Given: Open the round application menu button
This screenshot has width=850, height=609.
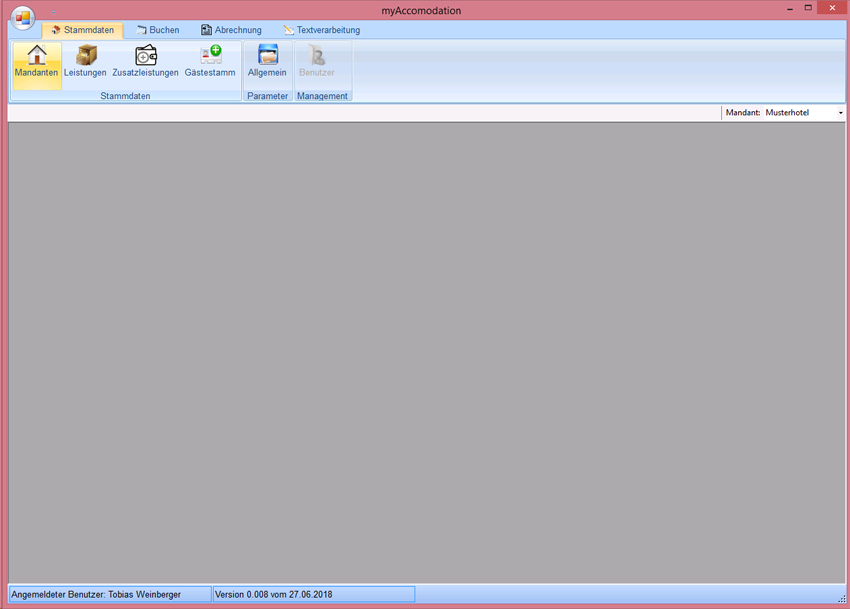Looking at the screenshot, I should [x=22, y=18].
